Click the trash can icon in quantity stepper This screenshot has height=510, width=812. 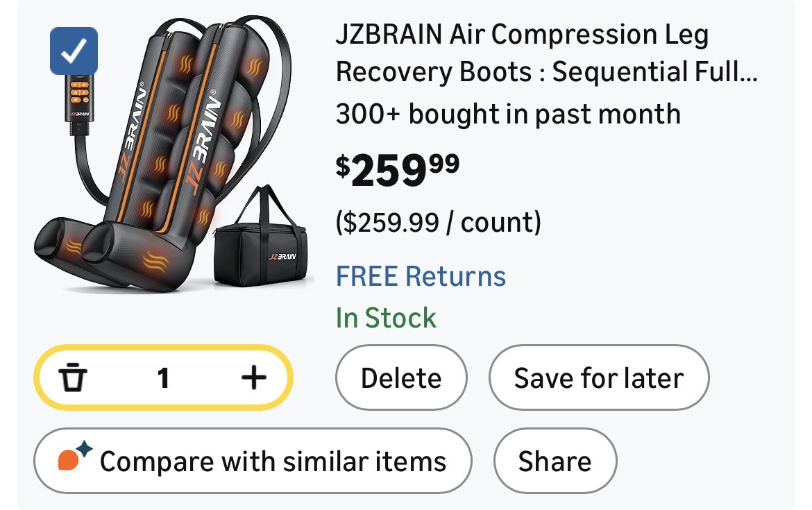tap(72, 378)
